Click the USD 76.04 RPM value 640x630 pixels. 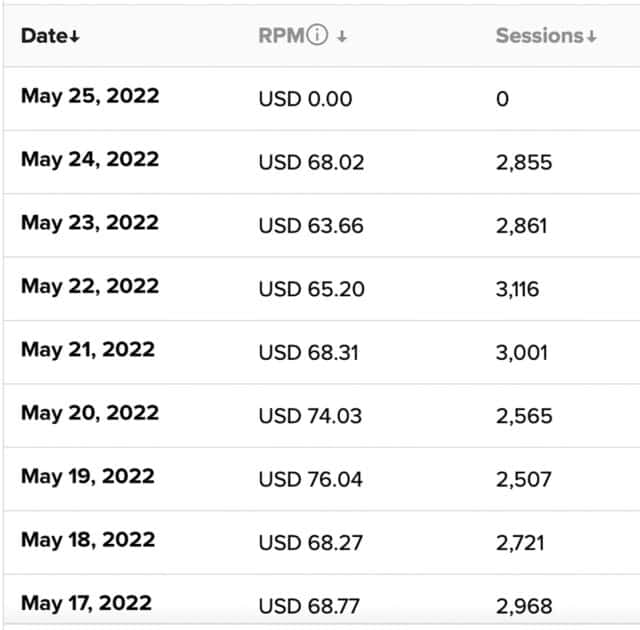coord(311,479)
